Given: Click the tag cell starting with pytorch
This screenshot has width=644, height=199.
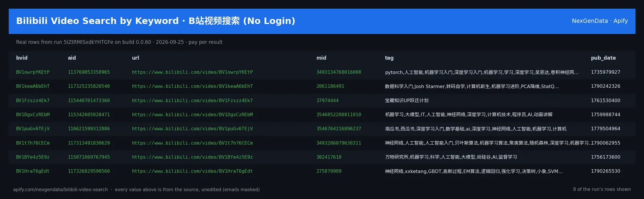Looking at the screenshot, I should coord(482,72).
